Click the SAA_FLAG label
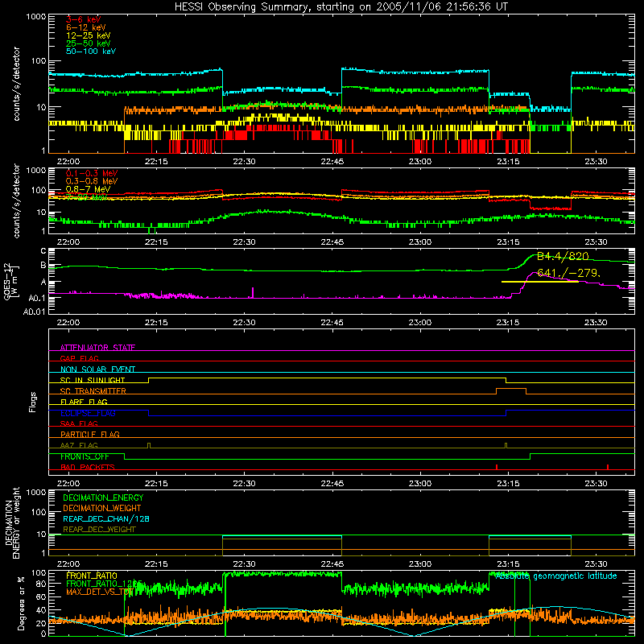The height and width of the screenshot is (644, 644). 79,423
